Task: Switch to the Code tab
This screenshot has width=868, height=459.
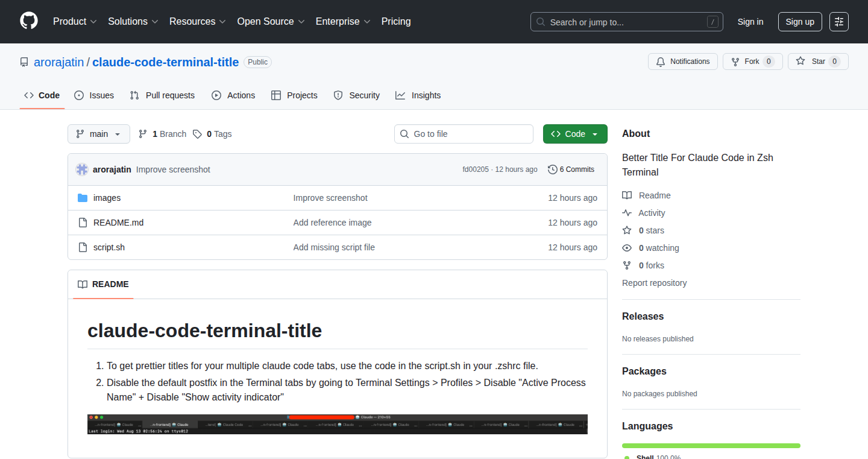Action: [x=42, y=95]
